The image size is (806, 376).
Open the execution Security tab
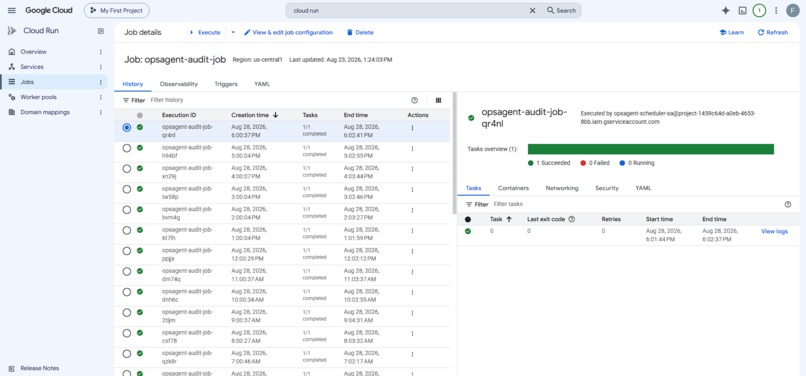[607, 188]
